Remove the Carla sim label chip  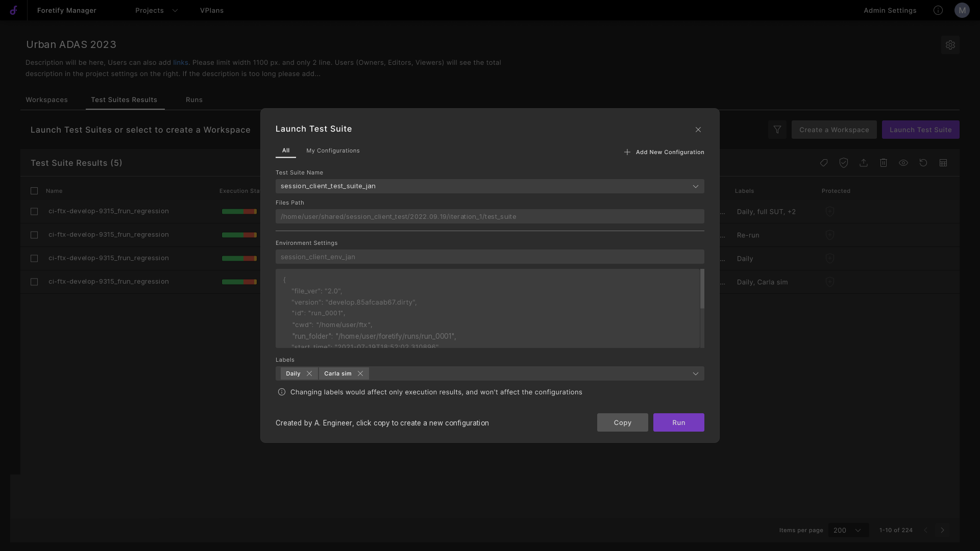(360, 373)
